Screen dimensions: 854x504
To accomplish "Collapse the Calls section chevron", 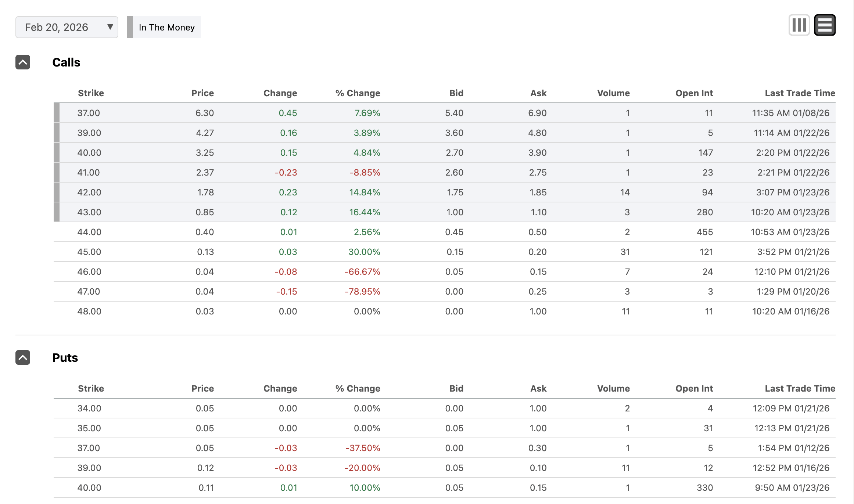I will point(23,62).
